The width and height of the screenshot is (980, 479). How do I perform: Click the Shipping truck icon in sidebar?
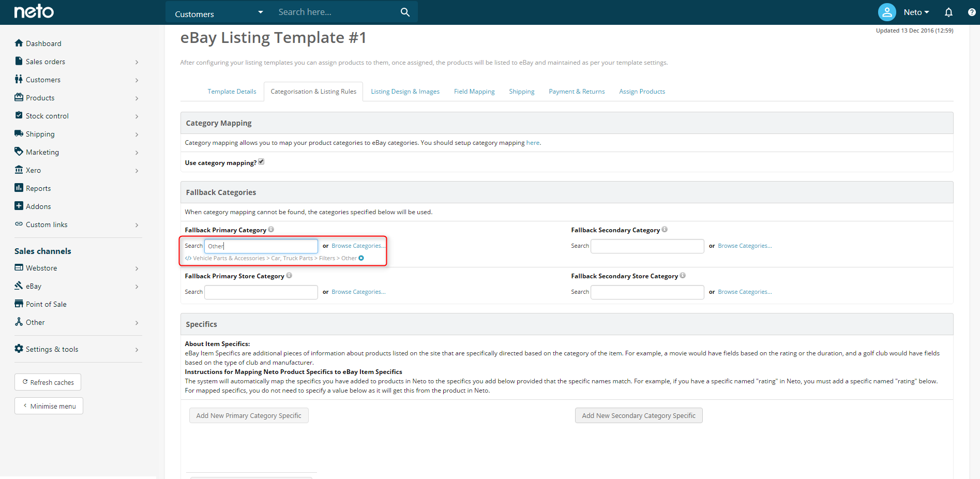pos(19,133)
